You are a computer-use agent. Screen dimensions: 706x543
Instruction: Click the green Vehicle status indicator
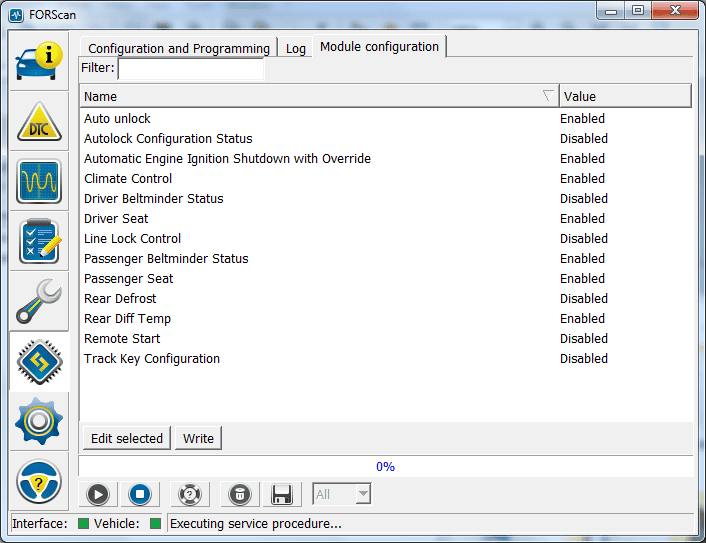coord(155,523)
